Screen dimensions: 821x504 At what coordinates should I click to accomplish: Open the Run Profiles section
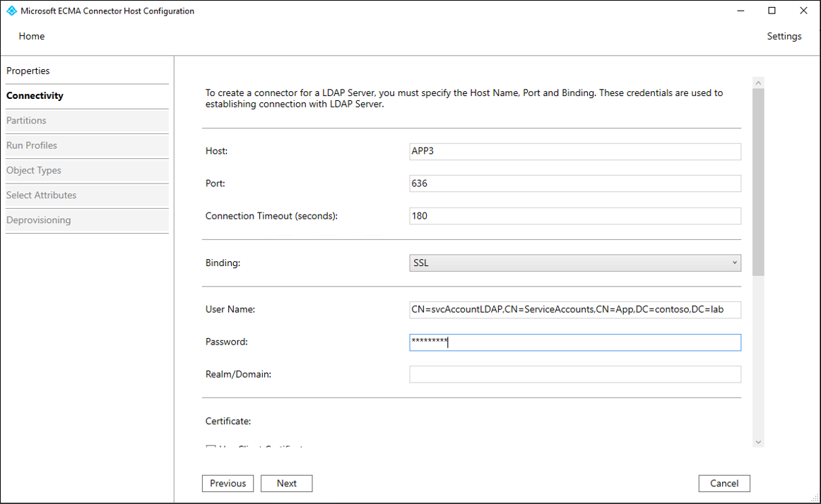click(x=32, y=145)
